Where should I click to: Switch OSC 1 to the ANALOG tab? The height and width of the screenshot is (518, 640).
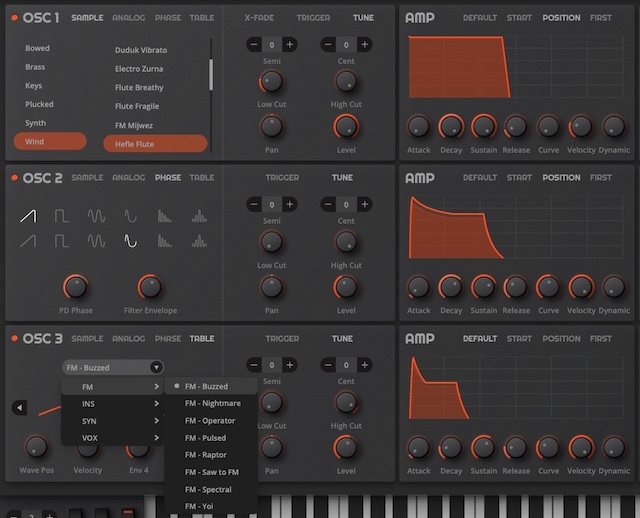pyautogui.click(x=128, y=18)
